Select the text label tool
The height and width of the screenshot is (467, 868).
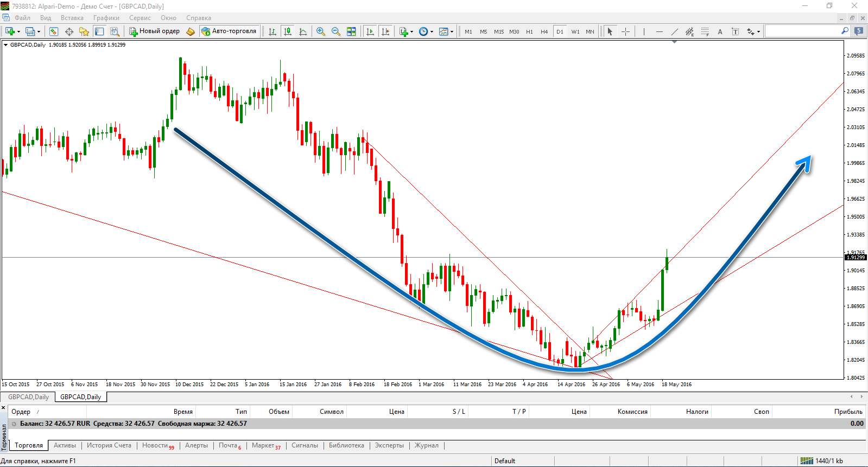click(x=735, y=31)
